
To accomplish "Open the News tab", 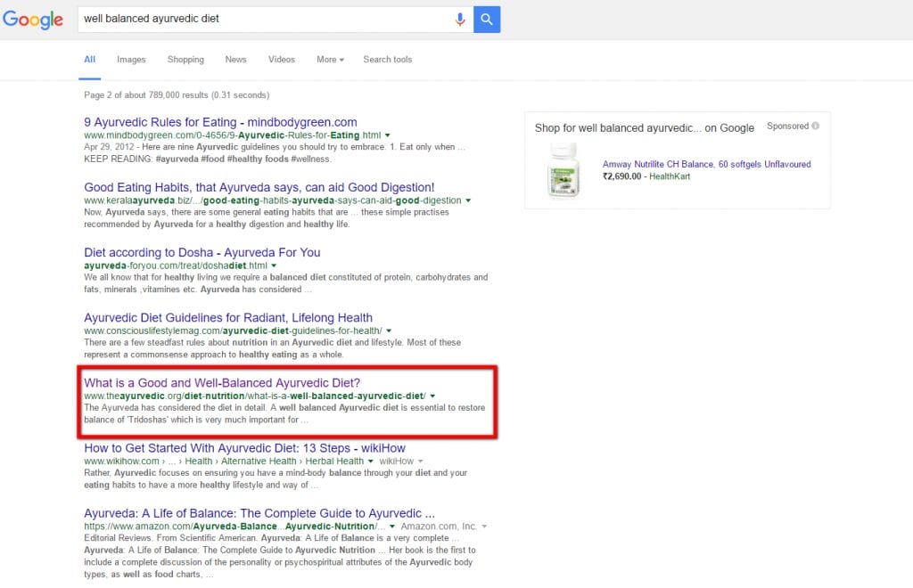I will click(235, 60).
